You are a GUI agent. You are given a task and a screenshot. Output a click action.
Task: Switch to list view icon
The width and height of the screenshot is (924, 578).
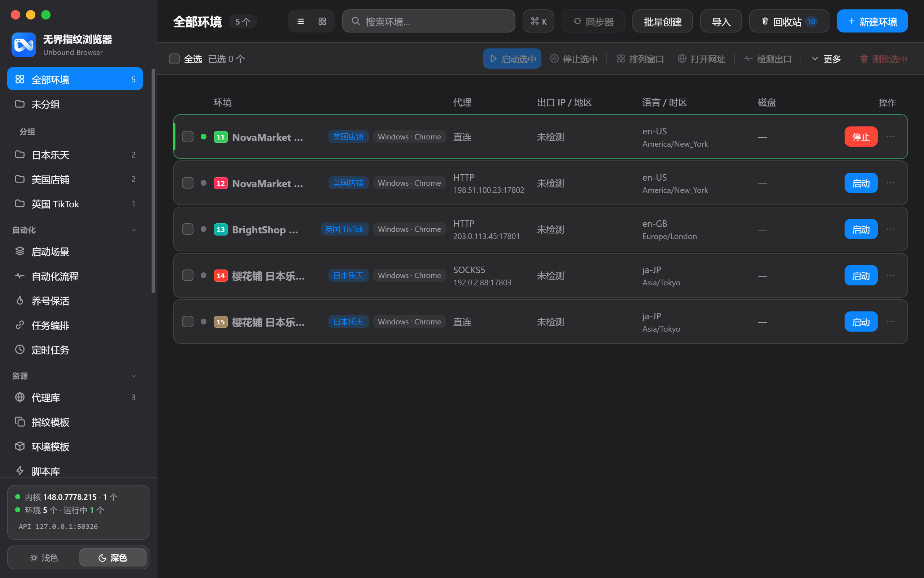tap(300, 21)
